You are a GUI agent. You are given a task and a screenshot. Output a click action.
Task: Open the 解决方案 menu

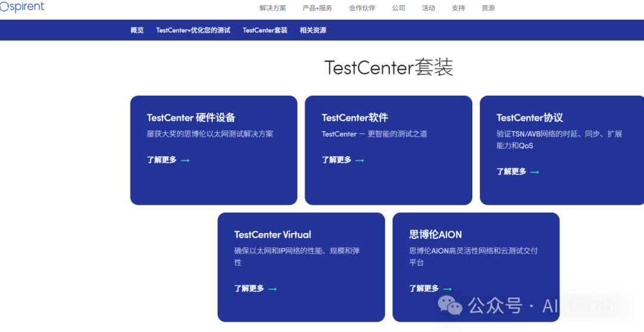[273, 8]
